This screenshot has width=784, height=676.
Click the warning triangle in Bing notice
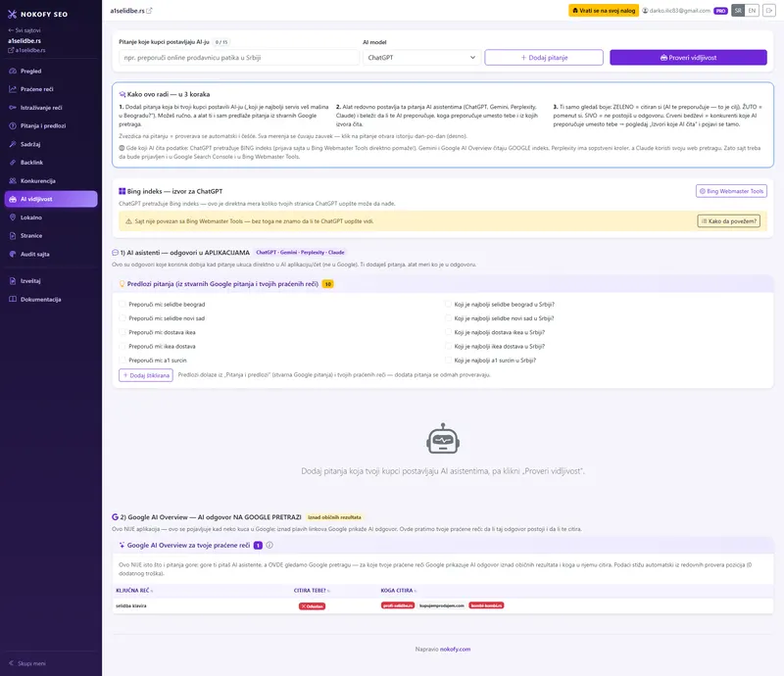[128, 221]
